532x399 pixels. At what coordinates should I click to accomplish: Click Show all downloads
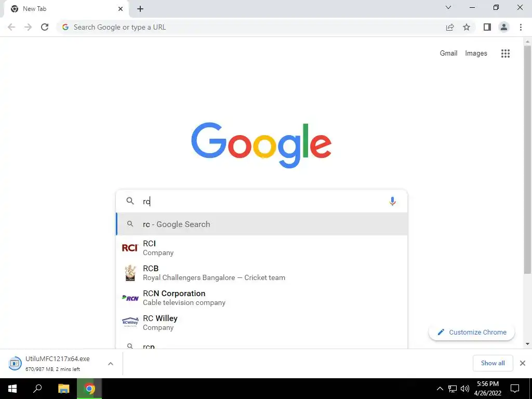click(x=493, y=363)
